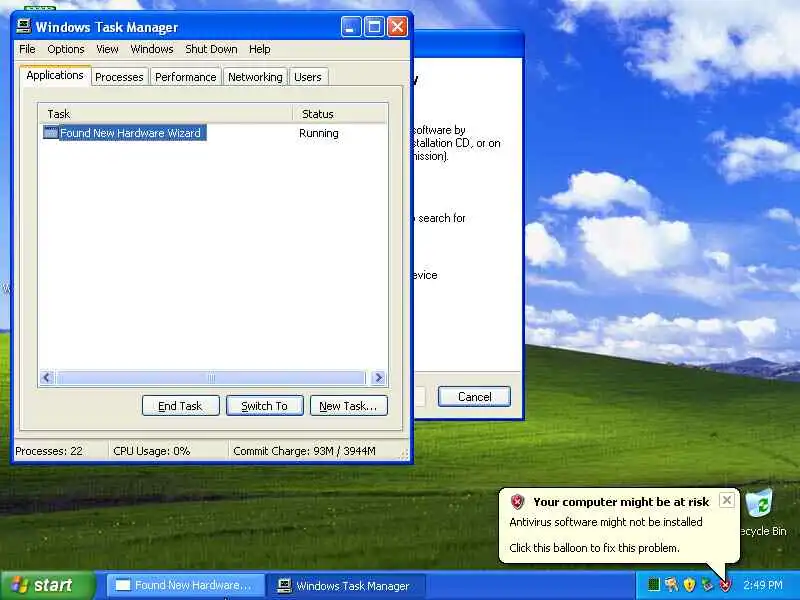Click the yellow Windows Update shield tray icon
The width and height of the screenshot is (800, 600).
[x=689, y=585]
